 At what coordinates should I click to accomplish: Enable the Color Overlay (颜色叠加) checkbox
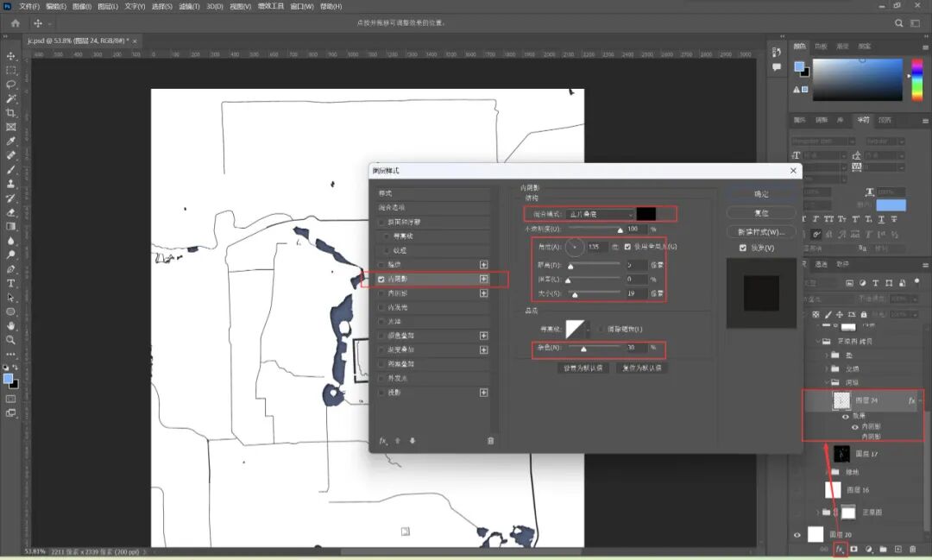pos(381,336)
